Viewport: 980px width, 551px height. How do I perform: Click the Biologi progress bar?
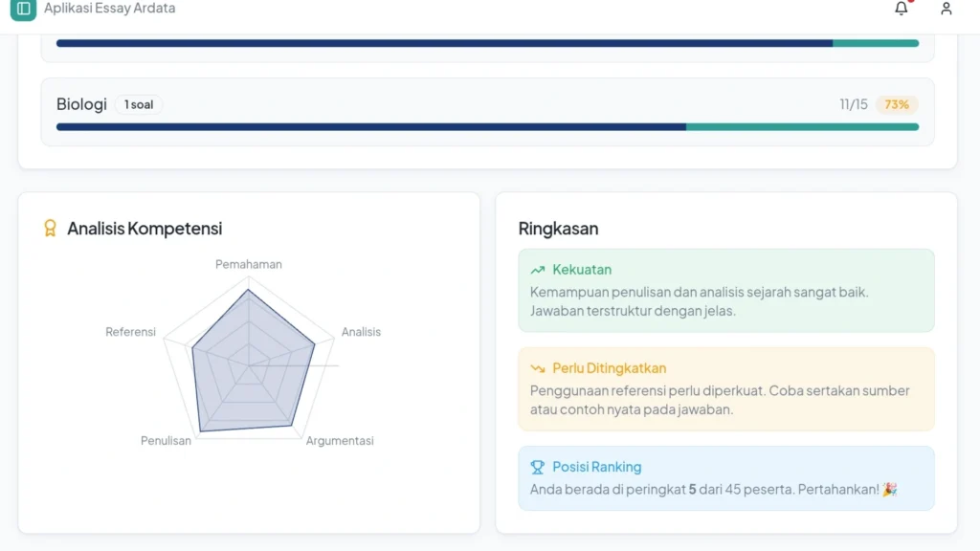click(487, 127)
